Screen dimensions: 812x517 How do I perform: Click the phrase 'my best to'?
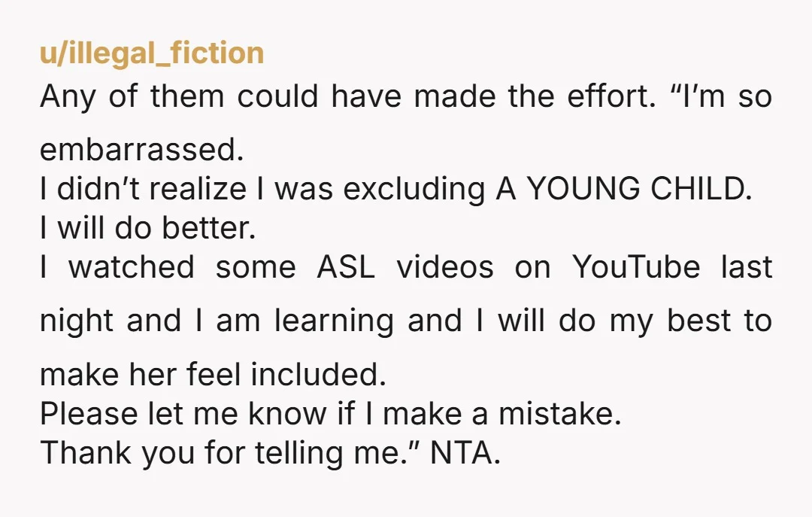click(691, 322)
